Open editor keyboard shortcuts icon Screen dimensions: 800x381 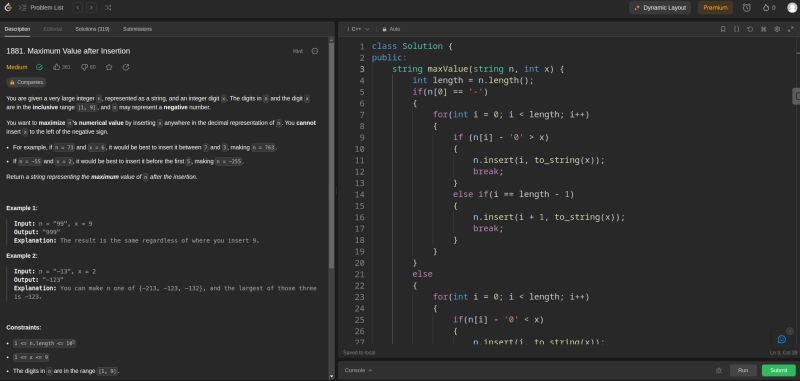pos(763,29)
